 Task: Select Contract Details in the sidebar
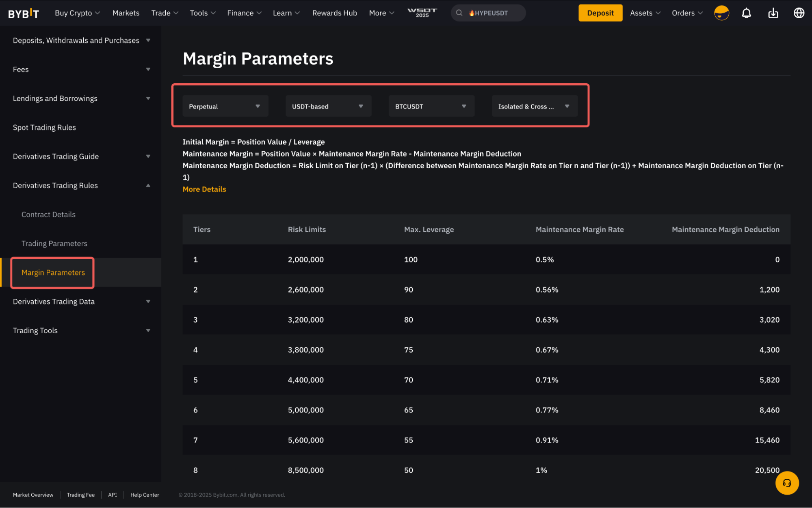pos(48,214)
